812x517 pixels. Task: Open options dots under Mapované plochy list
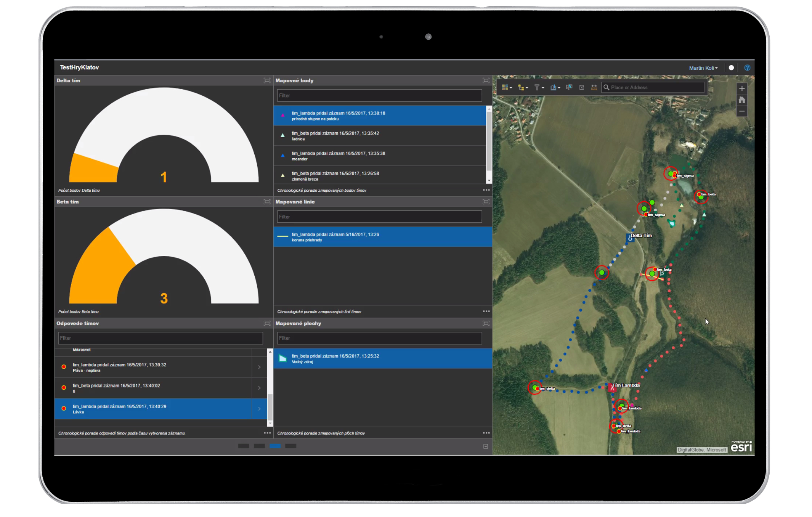pos(486,433)
